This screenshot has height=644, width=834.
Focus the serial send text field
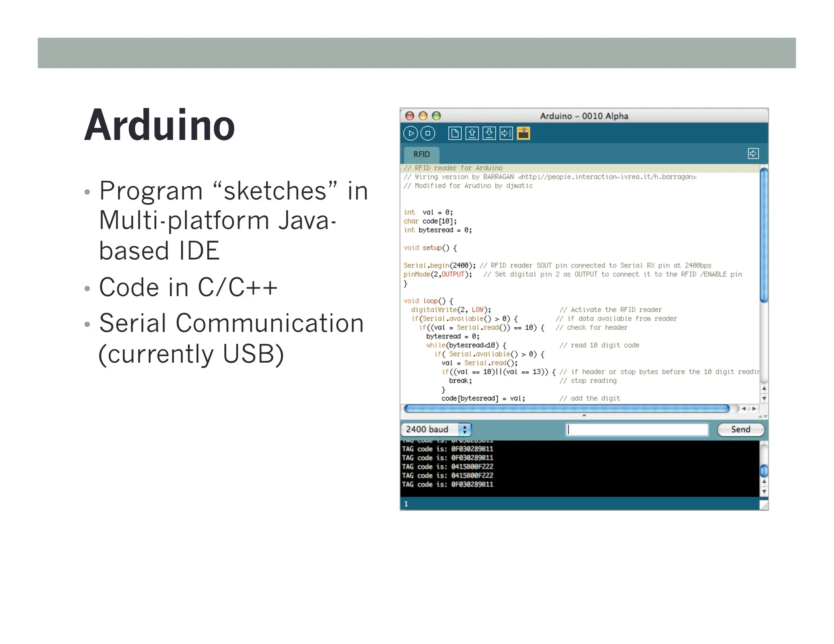click(x=637, y=429)
